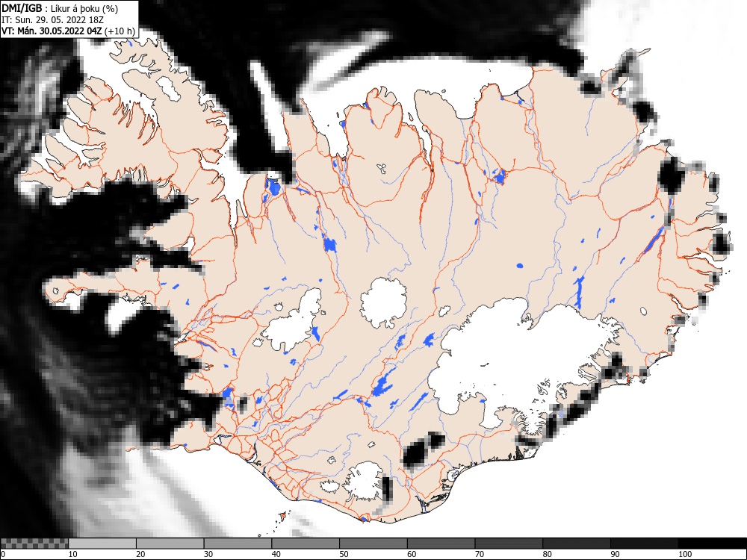This screenshot has width=747, height=560.
Task: Click the legend label '50'
Action: coord(344,554)
